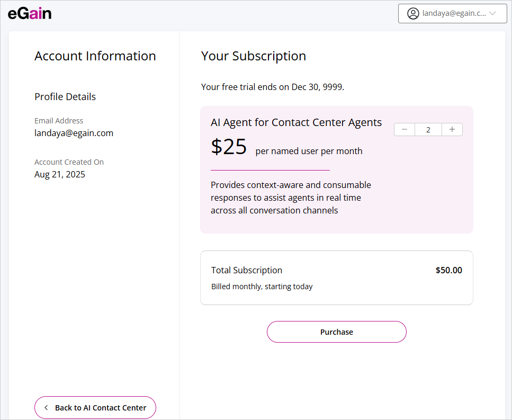This screenshot has width=512, height=420.
Task: Go Back to AI Contact Center
Action: (x=95, y=408)
